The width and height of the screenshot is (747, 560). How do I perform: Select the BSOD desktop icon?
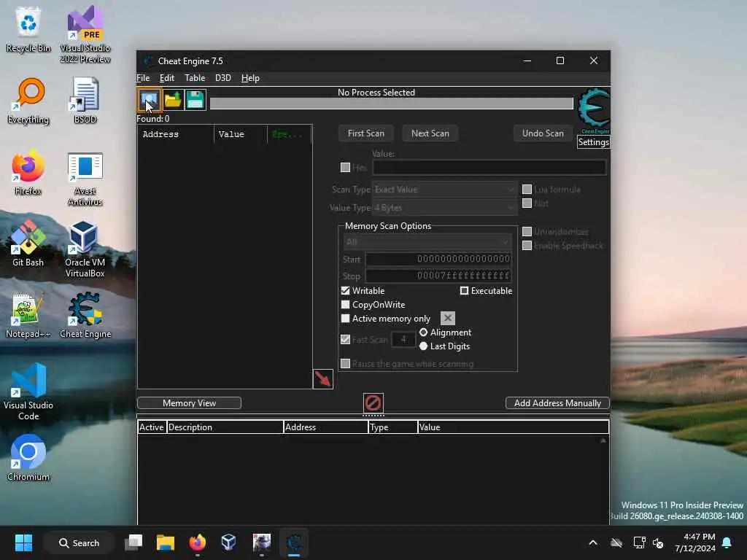coord(85,101)
